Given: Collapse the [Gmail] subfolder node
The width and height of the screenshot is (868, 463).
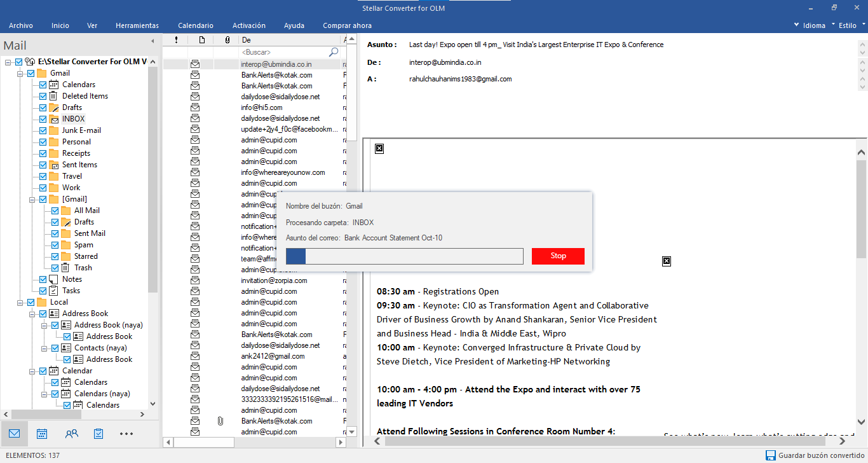Looking at the screenshot, I should 32,200.
